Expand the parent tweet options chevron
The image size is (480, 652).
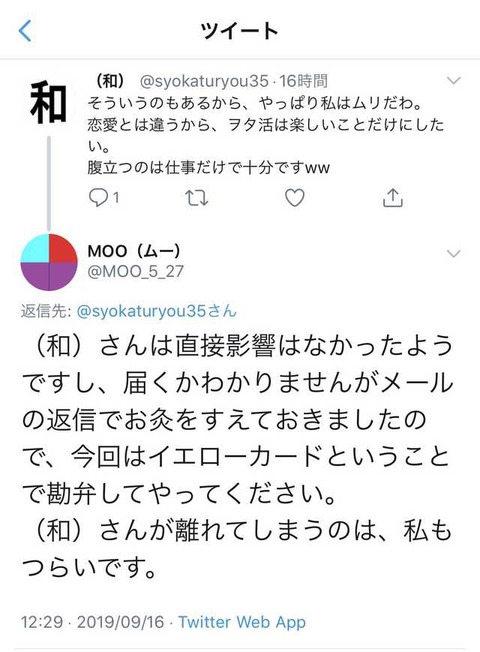pyautogui.click(x=453, y=80)
